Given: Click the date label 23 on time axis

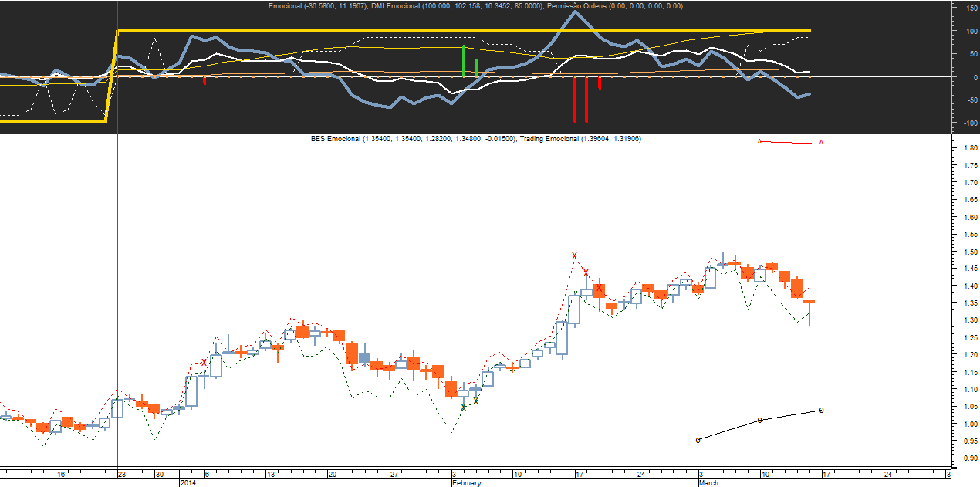Looking at the screenshot, I should click(123, 473).
